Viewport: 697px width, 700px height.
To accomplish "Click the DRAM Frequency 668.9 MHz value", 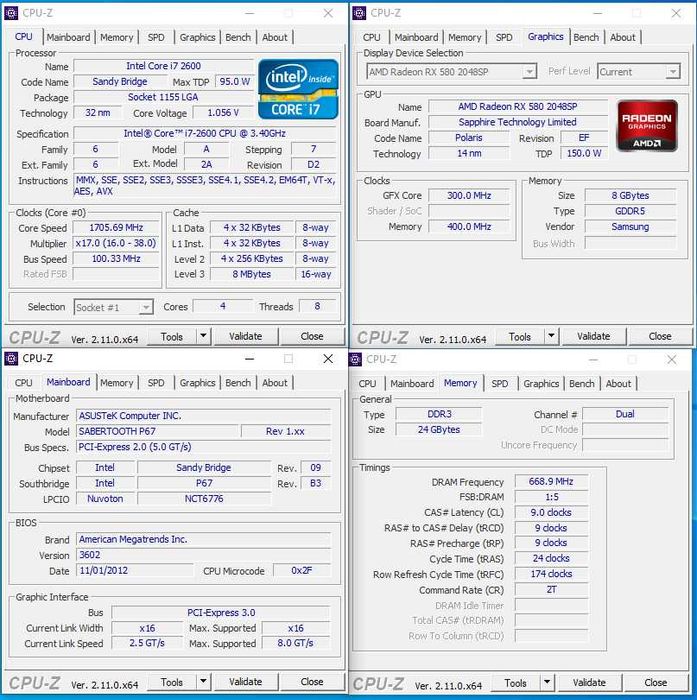I will [551, 481].
